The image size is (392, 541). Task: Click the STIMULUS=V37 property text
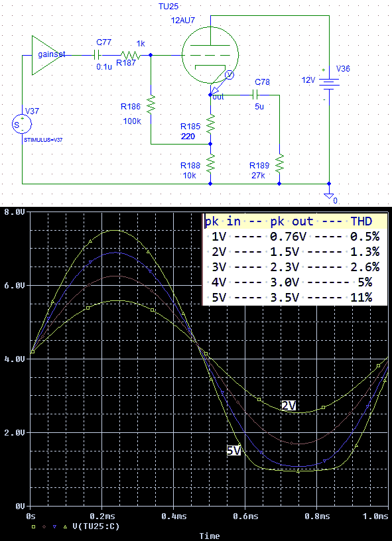click(x=44, y=140)
